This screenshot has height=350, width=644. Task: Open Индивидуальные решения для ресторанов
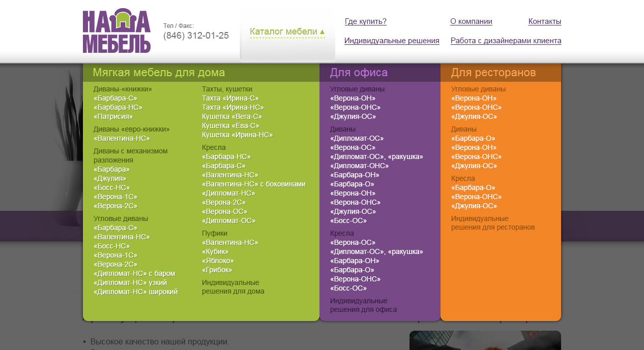492,223
